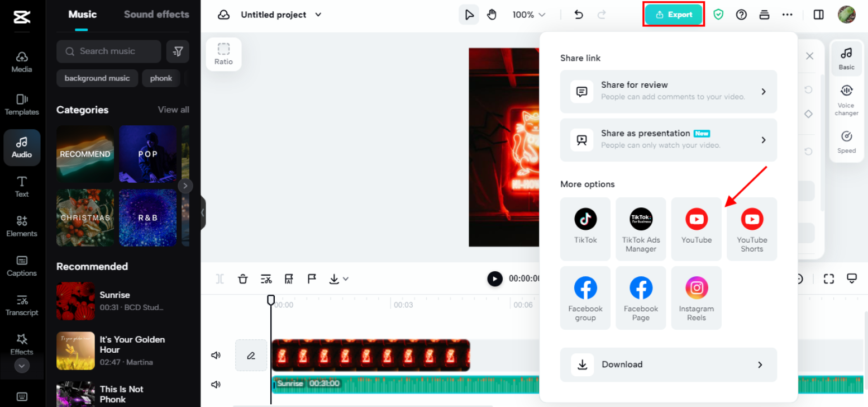Open the three-dot more options menu
This screenshot has height=407, width=868.
click(788, 15)
